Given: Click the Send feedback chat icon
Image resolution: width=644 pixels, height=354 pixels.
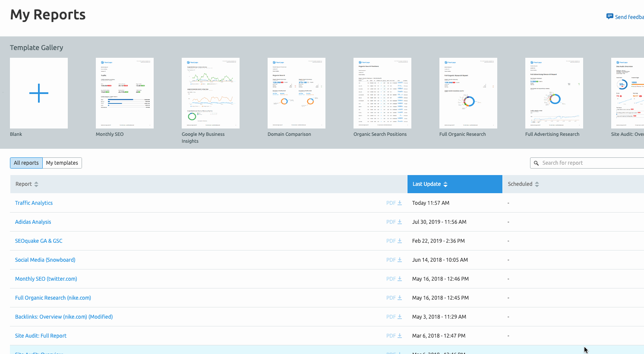Looking at the screenshot, I should pos(609,17).
